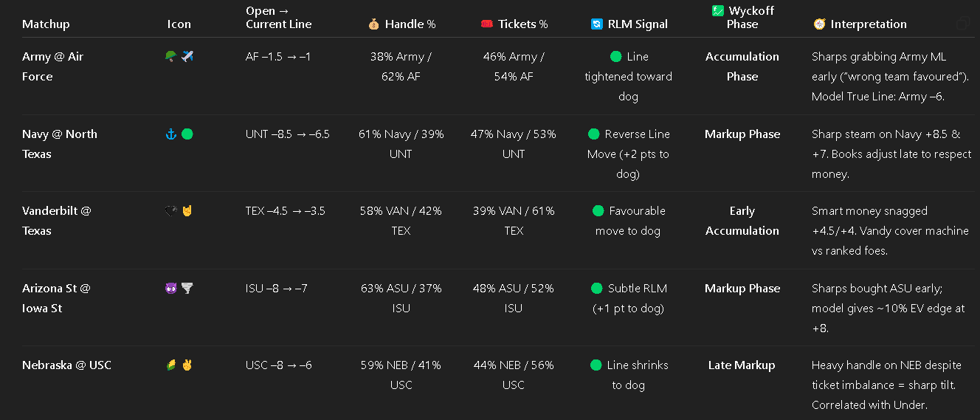Click the green chart icon beside Wyckoff Phase
This screenshot has width=980, height=420.
[717, 10]
